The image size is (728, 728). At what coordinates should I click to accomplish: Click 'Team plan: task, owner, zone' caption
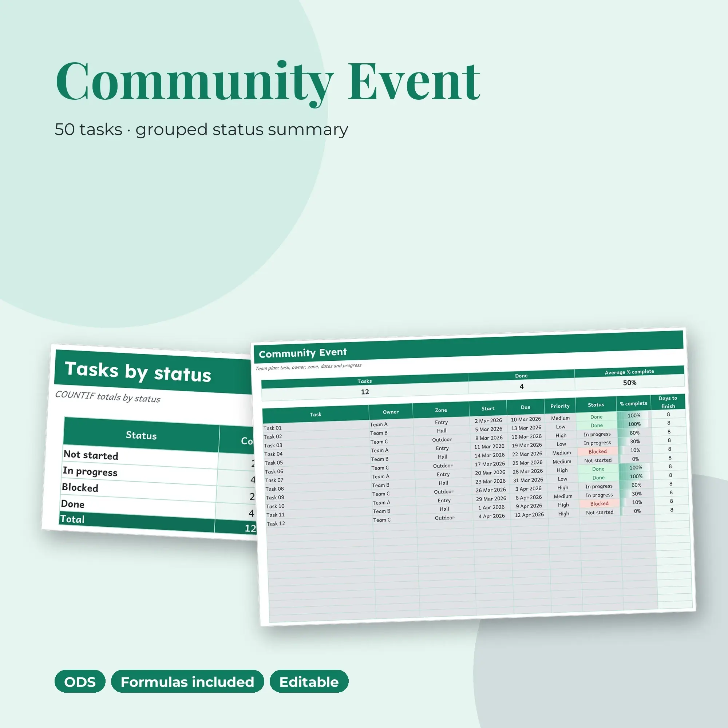tap(309, 366)
